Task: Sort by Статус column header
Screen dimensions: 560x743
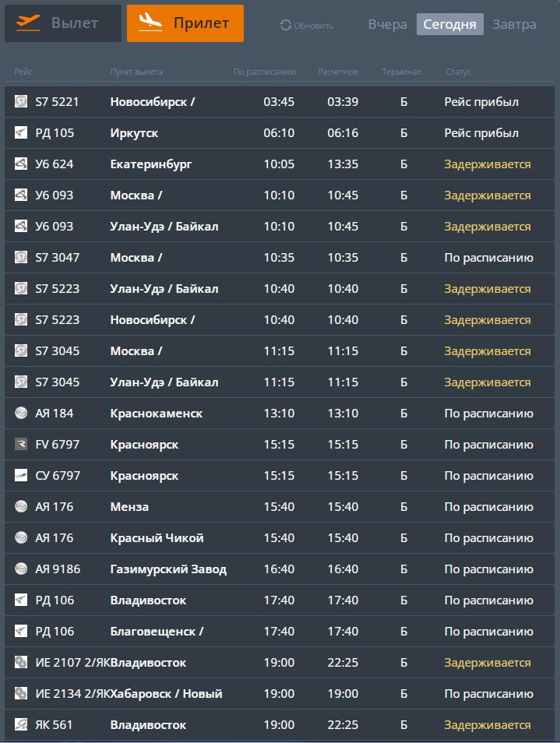Action: click(x=458, y=72)
